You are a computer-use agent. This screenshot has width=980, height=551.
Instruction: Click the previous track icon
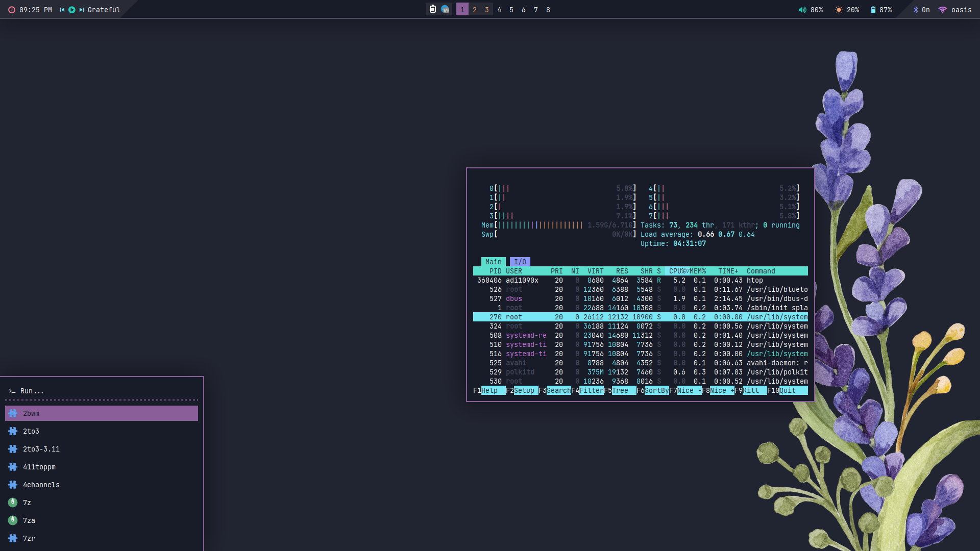click(62, 10)
